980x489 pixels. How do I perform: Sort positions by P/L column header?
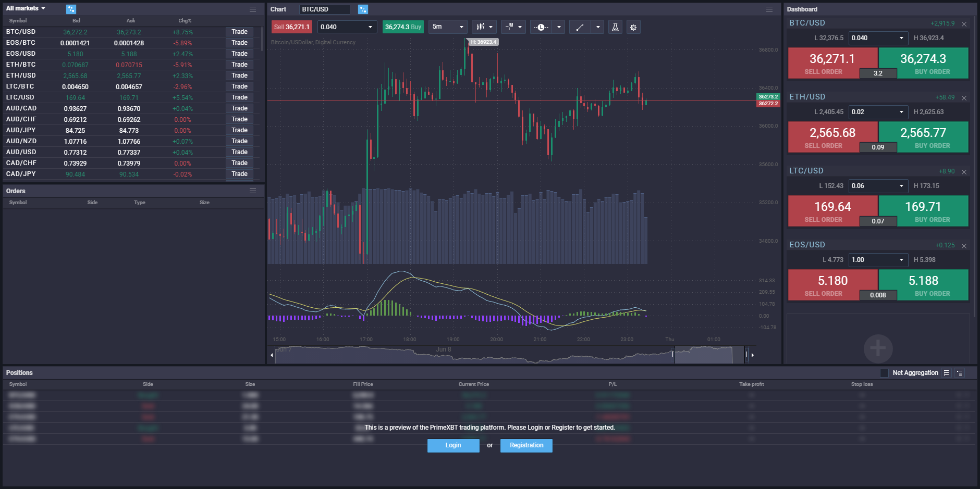pos(612,384)
